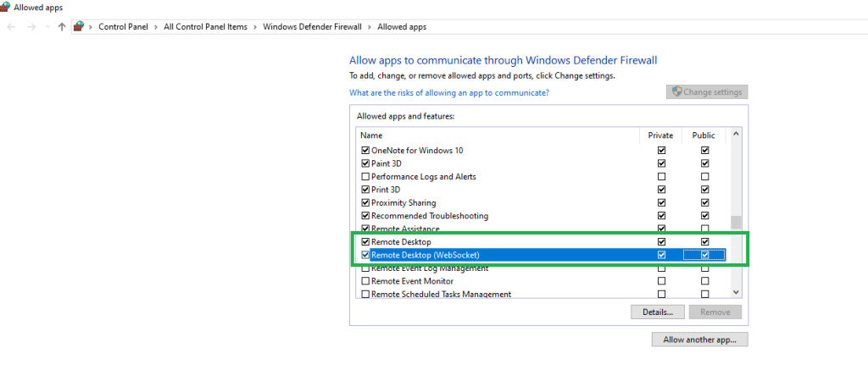Toggle Paint 3D name checkbox
Image resolution: width=868 pixels, height=381 pixels.
point(365,163)
